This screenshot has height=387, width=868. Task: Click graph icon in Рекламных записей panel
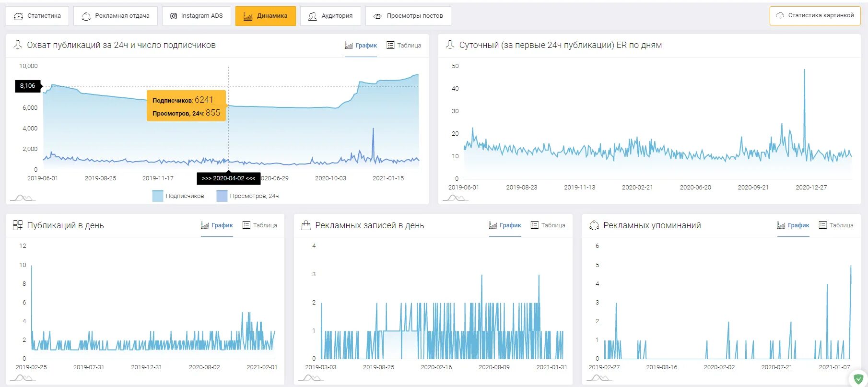493,225
